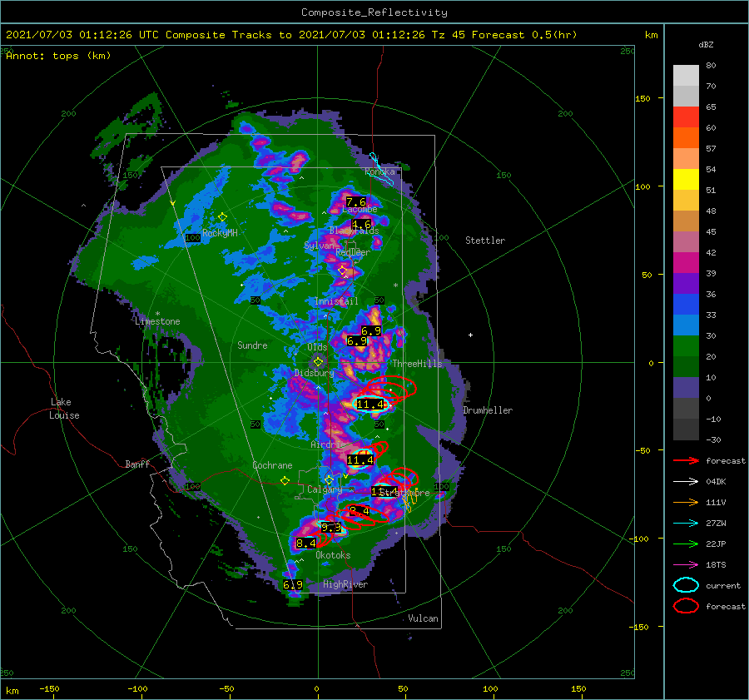
Task: Click the HighRiver city label
Action: (345, 584)
